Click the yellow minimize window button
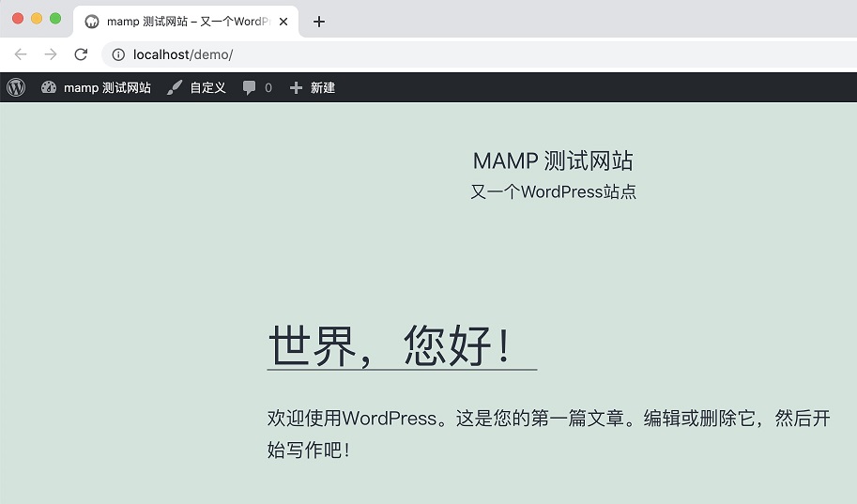857x504 pixels. coord(37,19)
